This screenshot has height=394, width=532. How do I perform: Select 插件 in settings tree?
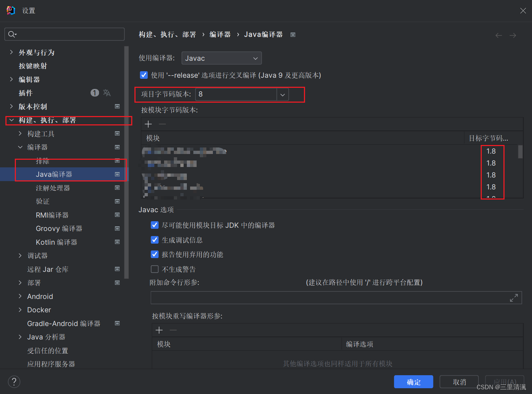pos(26,93)
